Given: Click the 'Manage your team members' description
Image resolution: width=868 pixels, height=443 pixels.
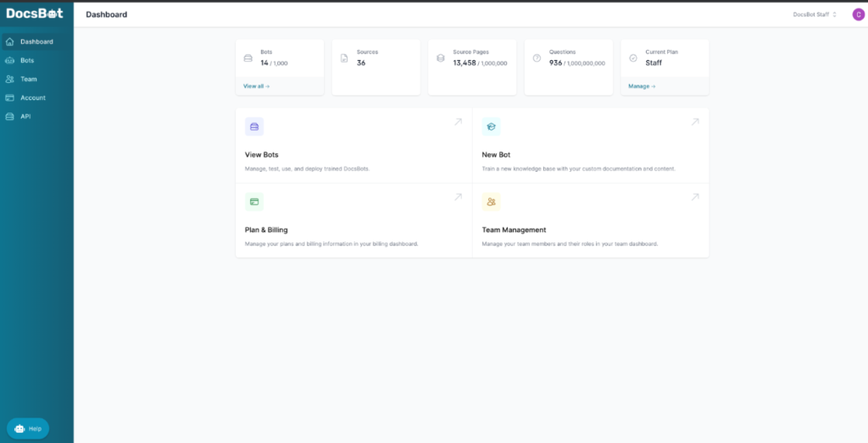Looking at the screenshot, I should tap(570, 244).
